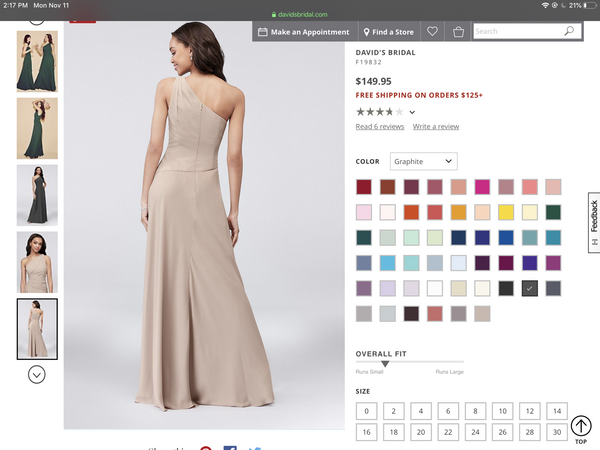600x450 pixels.
Task: Click the Find a Store pin icon
Action: 366,32
